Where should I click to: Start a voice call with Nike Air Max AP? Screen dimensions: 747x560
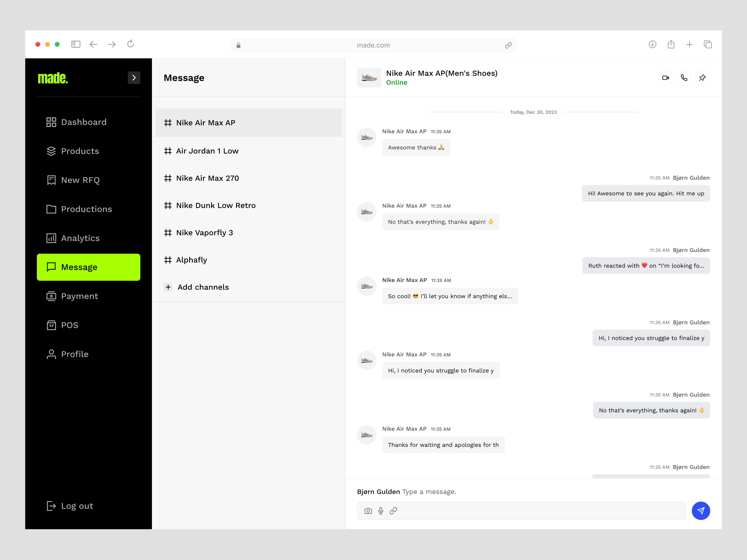[x=684, y=78]
